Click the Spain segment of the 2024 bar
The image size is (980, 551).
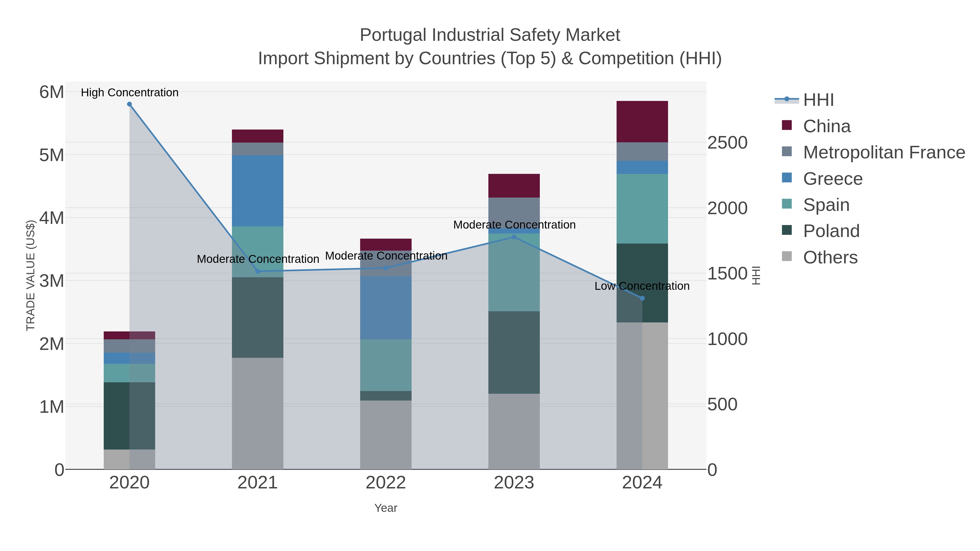642,209
